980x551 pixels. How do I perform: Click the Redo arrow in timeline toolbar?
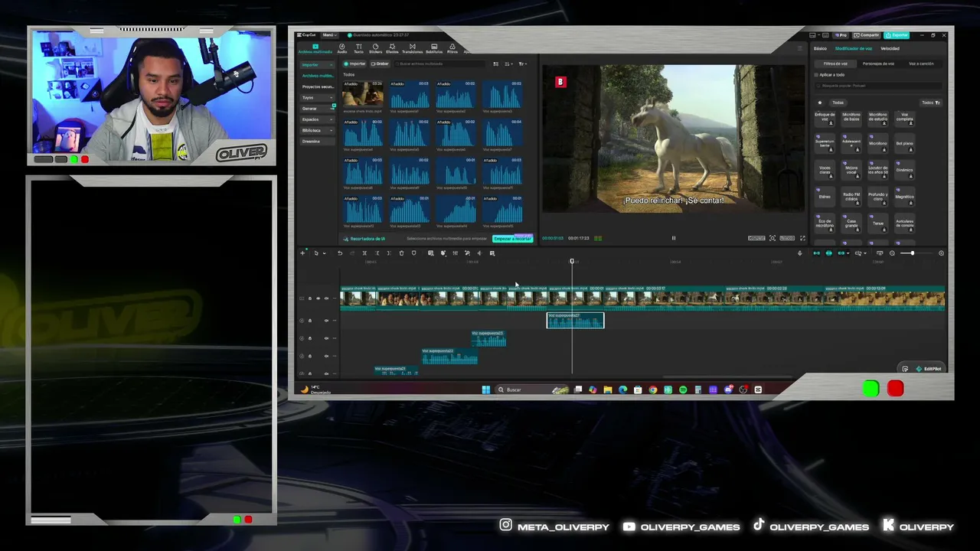click(x=352, y=253)
